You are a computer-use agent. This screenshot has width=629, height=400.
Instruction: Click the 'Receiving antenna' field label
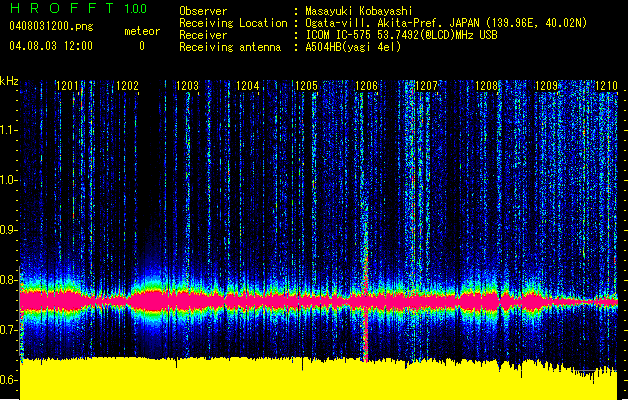[x=230, y=47]
